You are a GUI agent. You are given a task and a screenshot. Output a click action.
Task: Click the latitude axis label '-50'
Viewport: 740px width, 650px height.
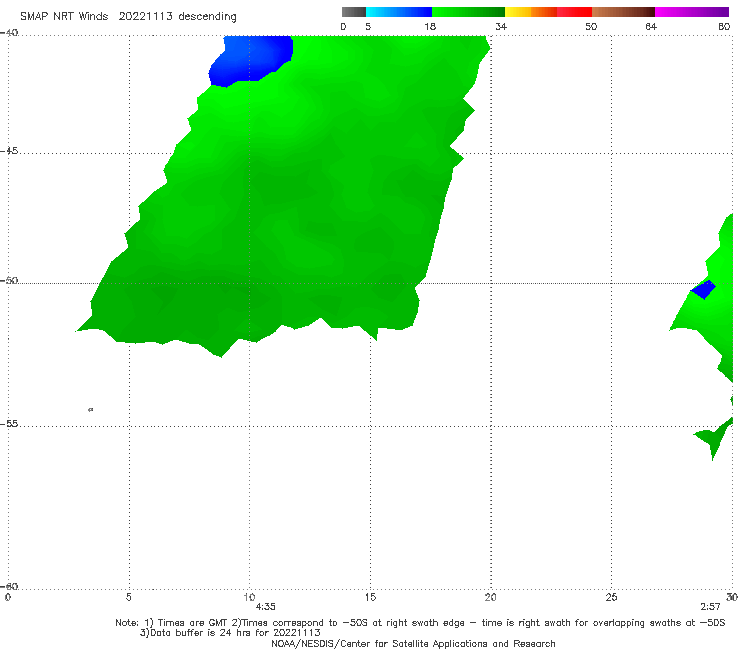point(9,281)
